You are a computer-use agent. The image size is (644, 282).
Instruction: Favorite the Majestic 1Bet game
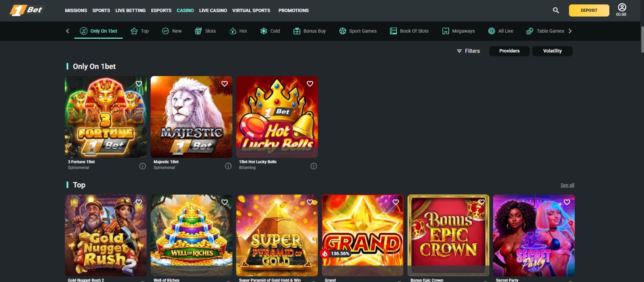pos(225,84)
